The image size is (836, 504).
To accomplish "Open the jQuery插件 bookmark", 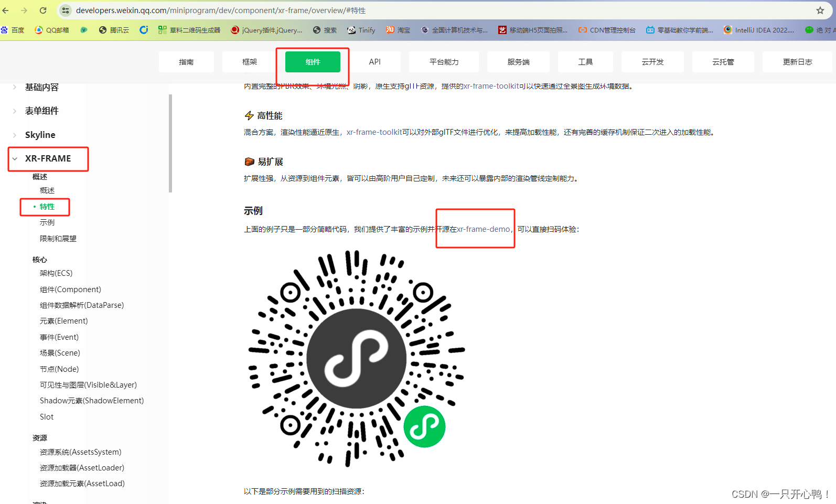I will [x=266, y=30].
